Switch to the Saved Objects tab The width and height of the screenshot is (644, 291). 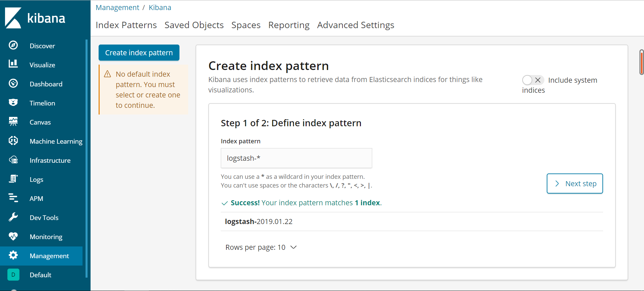coord(194,25)
